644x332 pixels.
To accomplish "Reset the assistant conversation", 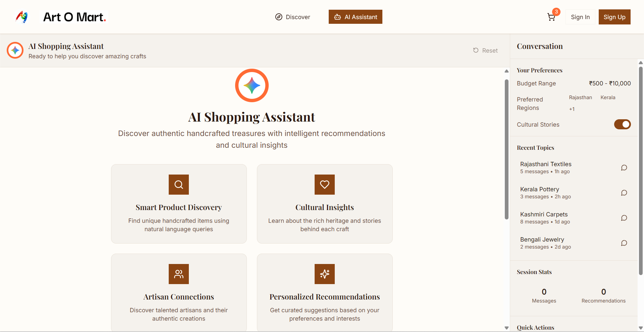I will [x=485, y=51].
